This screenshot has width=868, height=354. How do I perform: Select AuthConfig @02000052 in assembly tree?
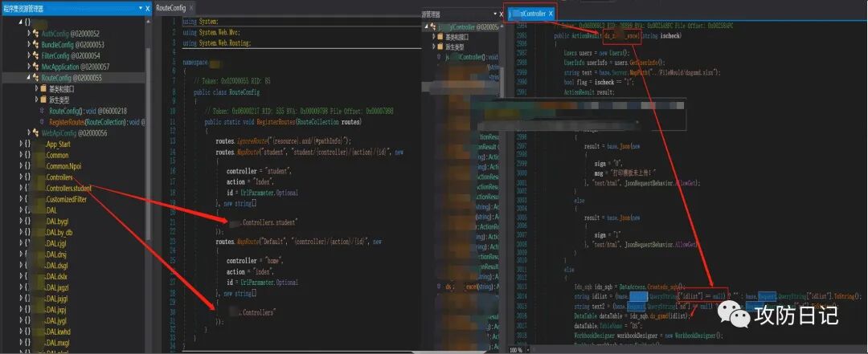click(x=70, y=34)
